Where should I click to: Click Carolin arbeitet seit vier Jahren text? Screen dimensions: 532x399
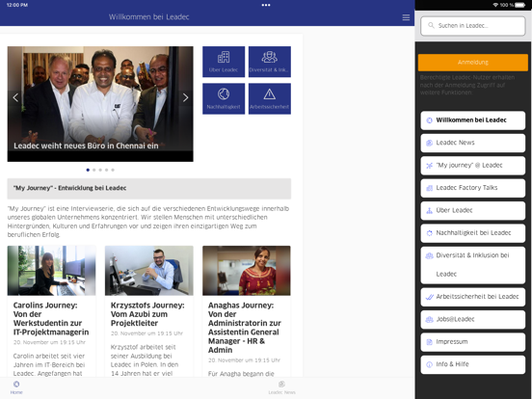(x=49, y=364)
